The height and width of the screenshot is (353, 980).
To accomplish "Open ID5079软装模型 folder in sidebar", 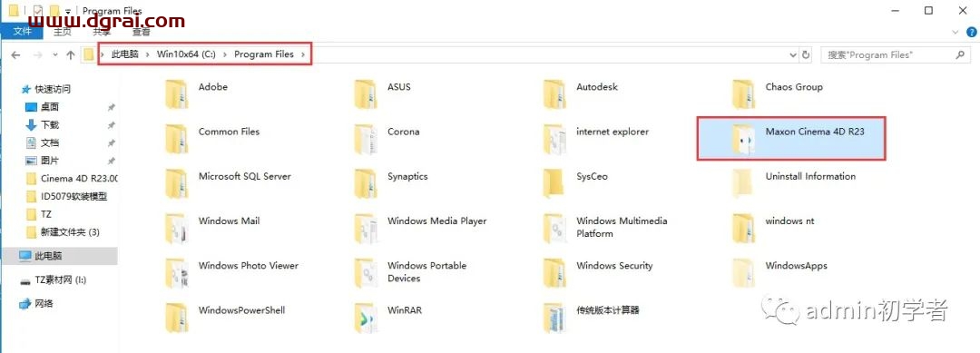I will pos(67,196).
